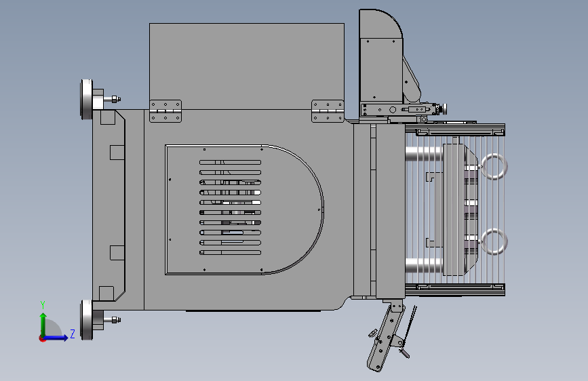Image resolution: width=588 pixels, height=381 pixels.
Task: Click the upper shiny cylinder roller on the right
Action: coord(424,154)
